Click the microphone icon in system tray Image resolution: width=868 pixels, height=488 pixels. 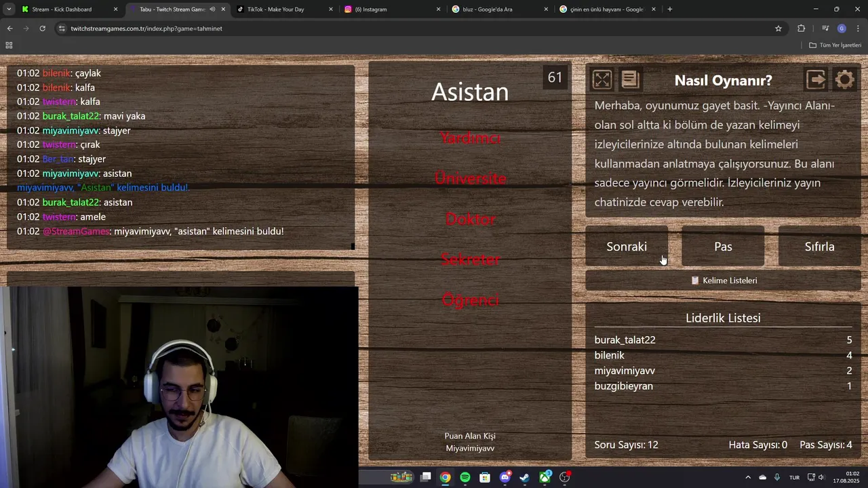pyautogui.click(x=777, y=477)
